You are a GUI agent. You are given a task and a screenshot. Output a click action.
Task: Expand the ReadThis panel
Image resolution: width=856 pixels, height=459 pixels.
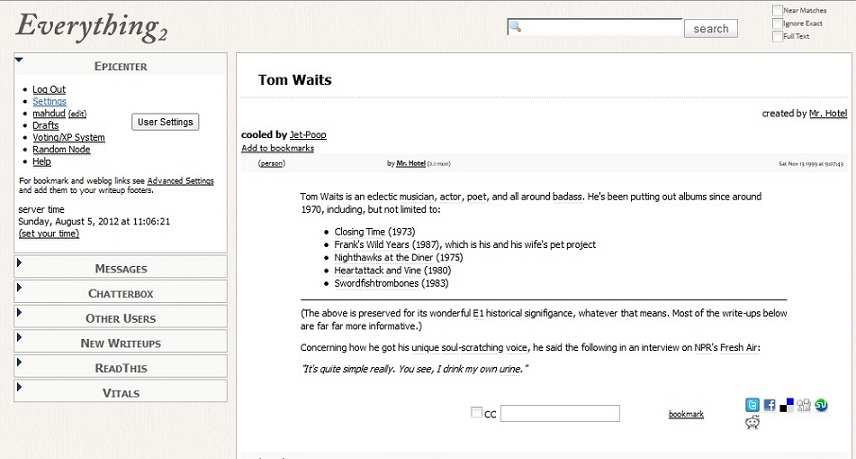click(19, 362)
